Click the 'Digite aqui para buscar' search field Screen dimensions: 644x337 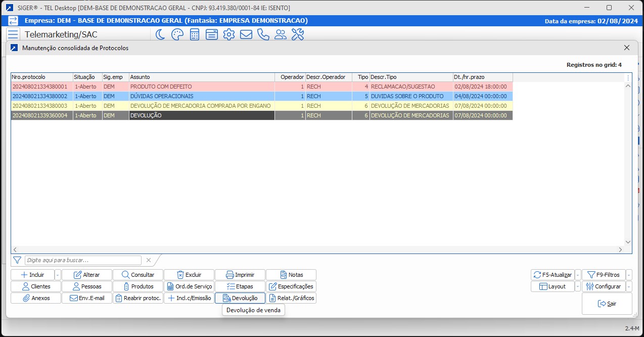point(83,260)
